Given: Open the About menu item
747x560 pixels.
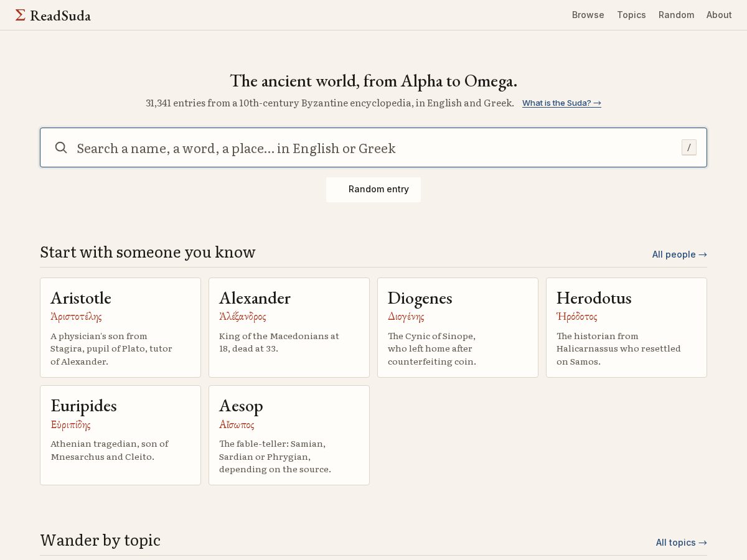Looking at the screenshot, I should tap(719, 15).
